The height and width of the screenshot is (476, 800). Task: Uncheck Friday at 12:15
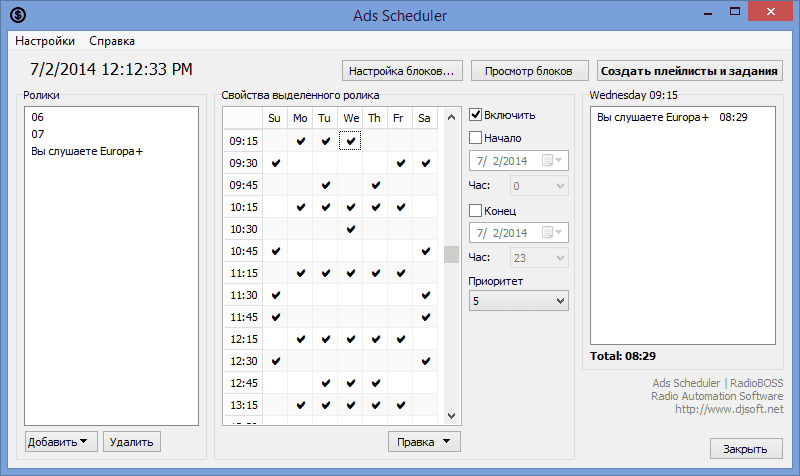pyautogui.click(x=401, y=339)
